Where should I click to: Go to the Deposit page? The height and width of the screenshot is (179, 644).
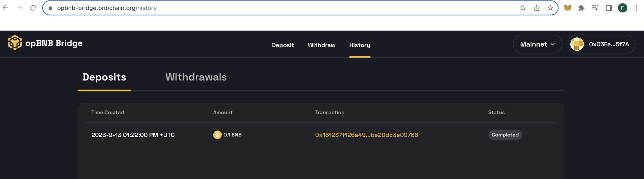coord(282,45)
